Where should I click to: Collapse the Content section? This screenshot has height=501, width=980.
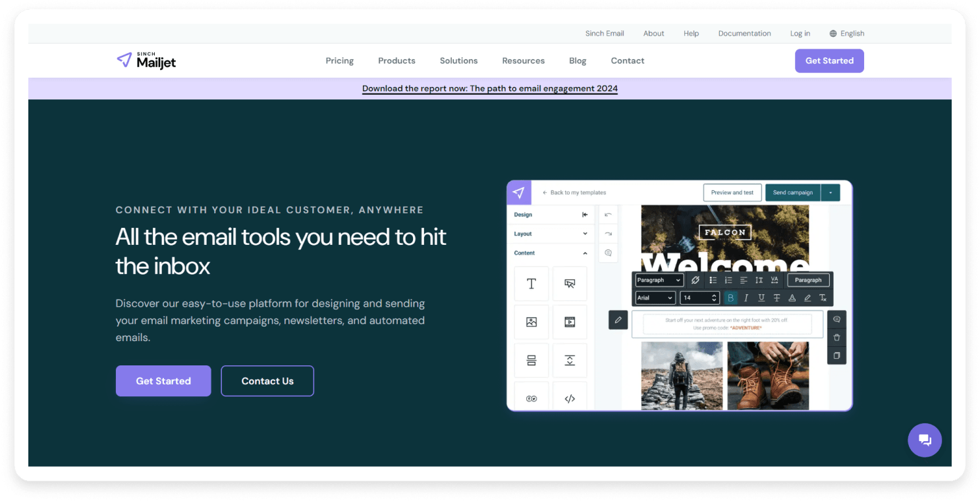(585, 253)
